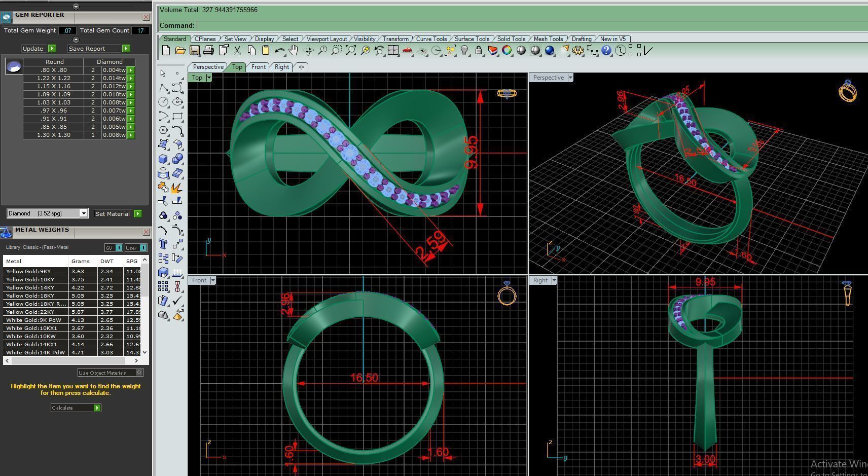The height and width of the screenshot is (476, 868).
Task: Click the Set Material button
Action: pyautogui.click(x=118, y=214)
